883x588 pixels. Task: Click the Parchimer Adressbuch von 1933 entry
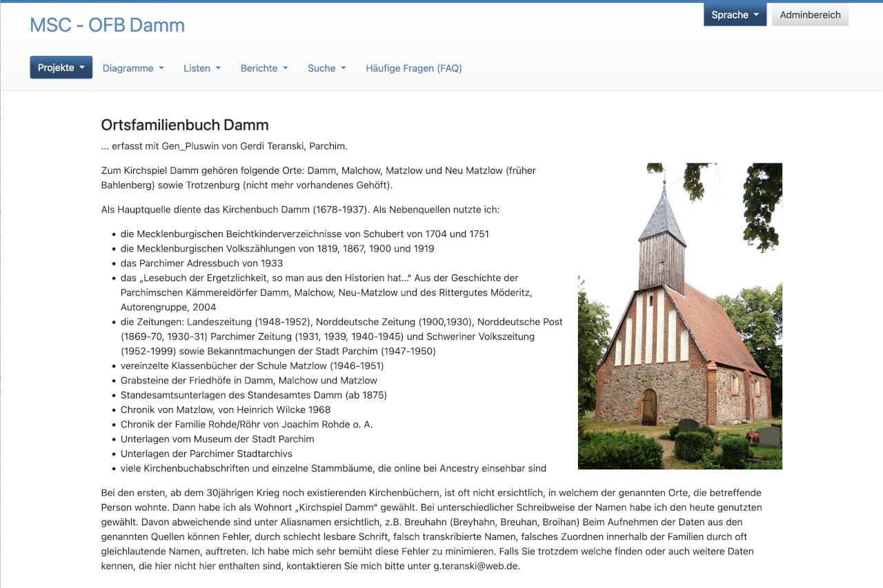coord(201,263)
